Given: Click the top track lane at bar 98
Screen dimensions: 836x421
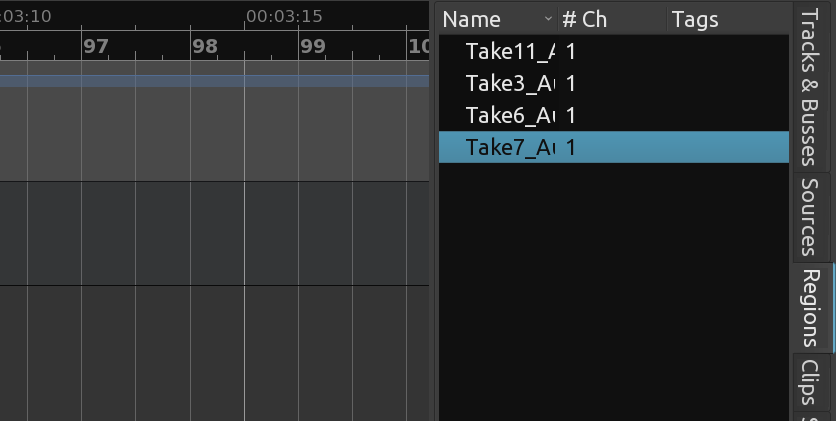Looking at the screenshot, I should [217, 133].
